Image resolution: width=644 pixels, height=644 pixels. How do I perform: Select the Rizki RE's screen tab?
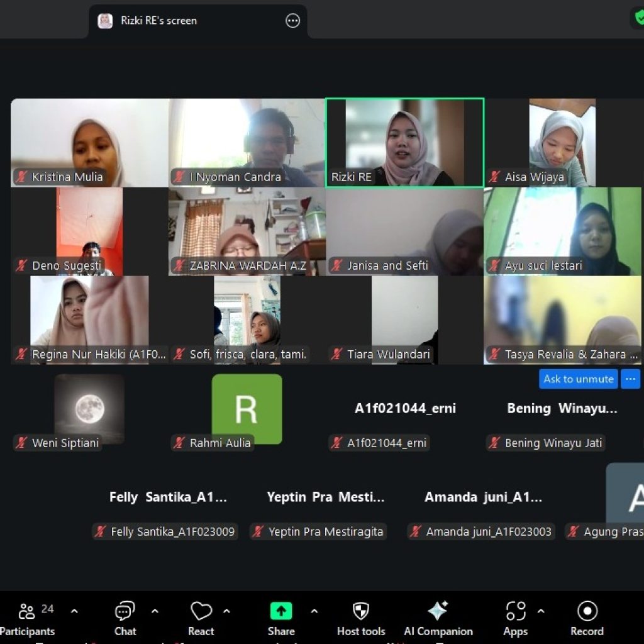click(x=158, y=21)
